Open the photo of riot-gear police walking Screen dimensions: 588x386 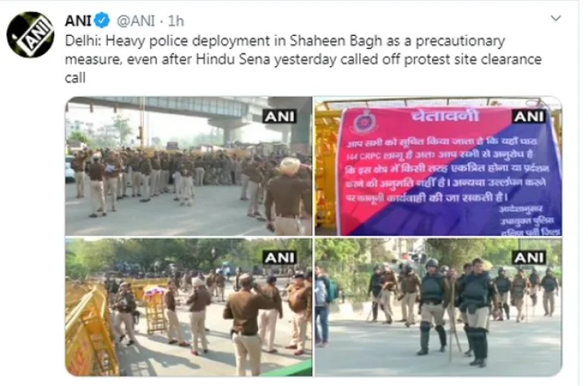[x=438, y=307]
